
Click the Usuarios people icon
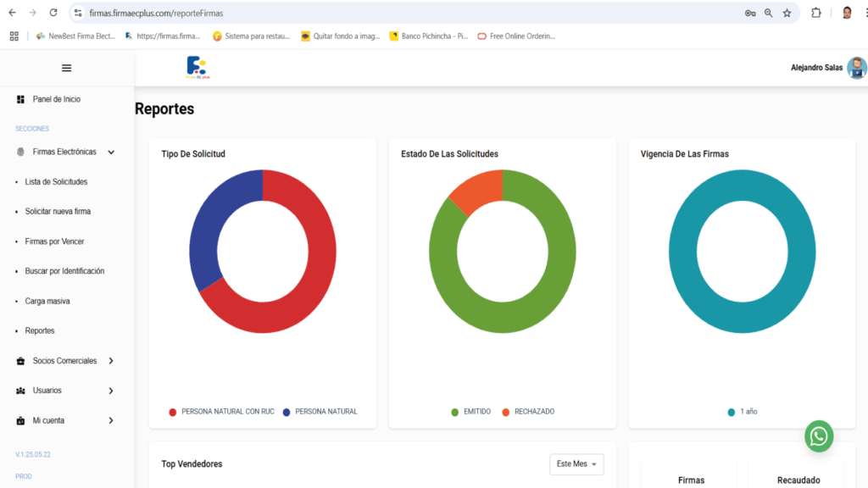coord(20,391)
